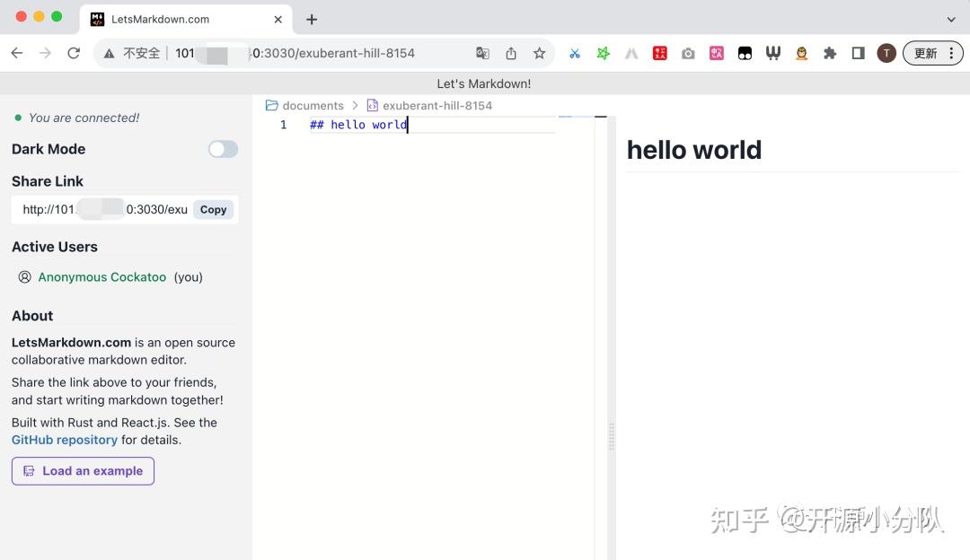The width and height of the screenshot is (970, 560).
Task: Open the camera screenshot extension
Action: click(x=688, y=54)
